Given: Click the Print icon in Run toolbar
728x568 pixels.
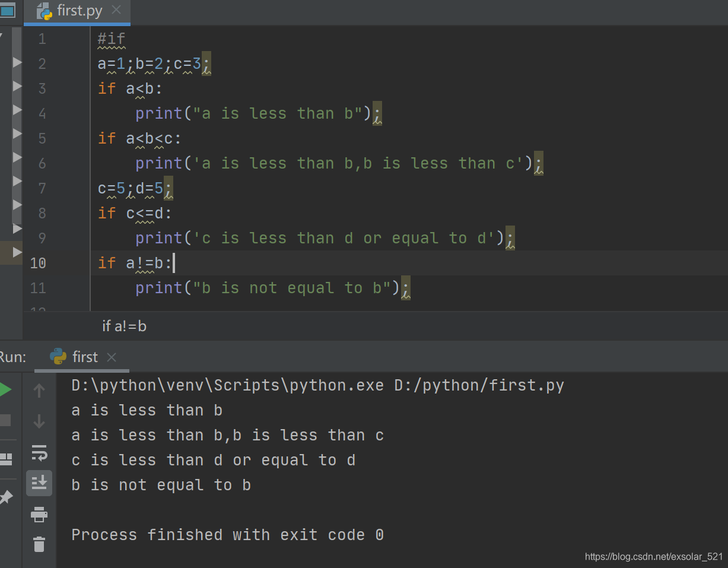Looking at the screenshot, I should [39, 514].
